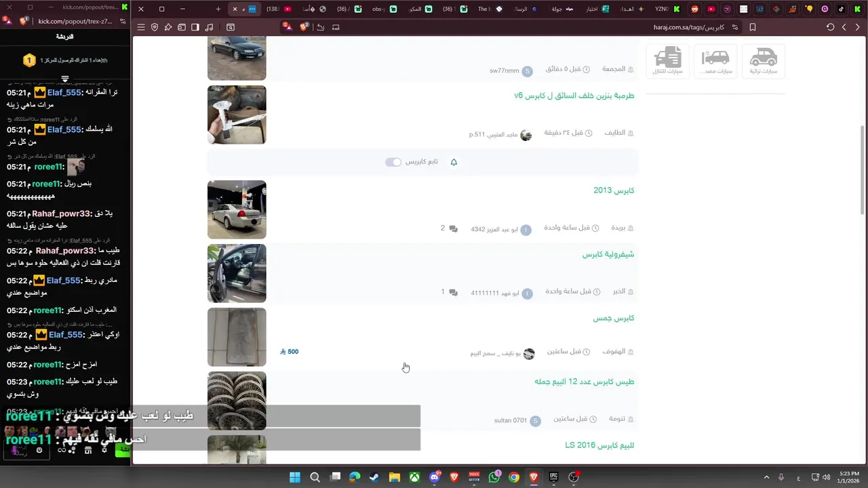Select the سيارات تراثية category card

click(x=764, y=61)
